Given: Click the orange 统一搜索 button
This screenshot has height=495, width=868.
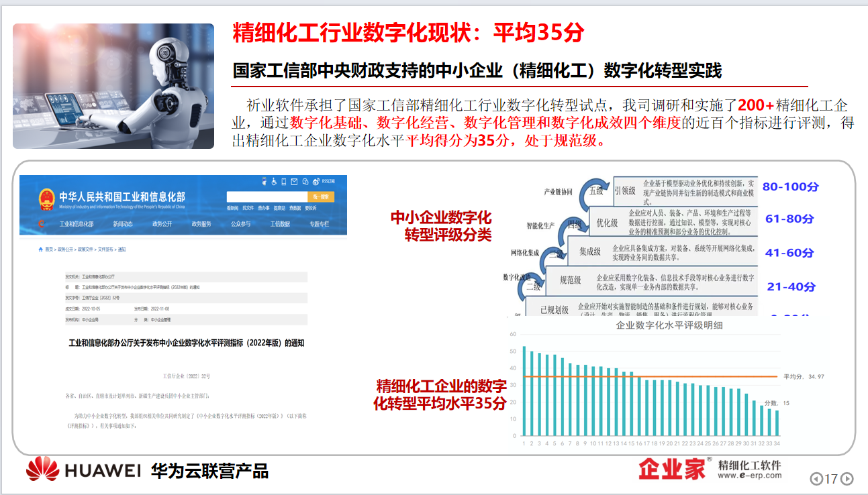Looking at the screenshot, I should coord(320,197).
